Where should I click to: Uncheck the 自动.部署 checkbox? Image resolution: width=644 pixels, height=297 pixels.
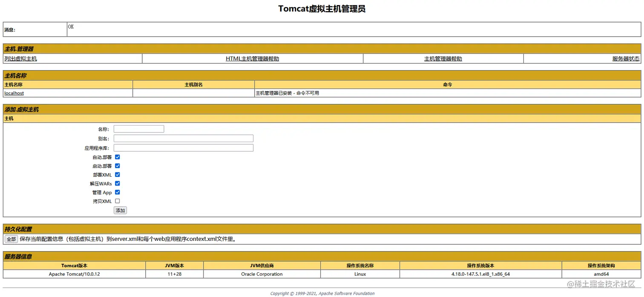click(118, 157)
